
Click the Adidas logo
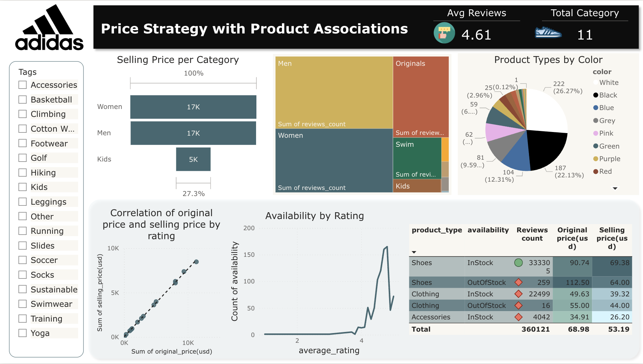click(x=49, y=28)
